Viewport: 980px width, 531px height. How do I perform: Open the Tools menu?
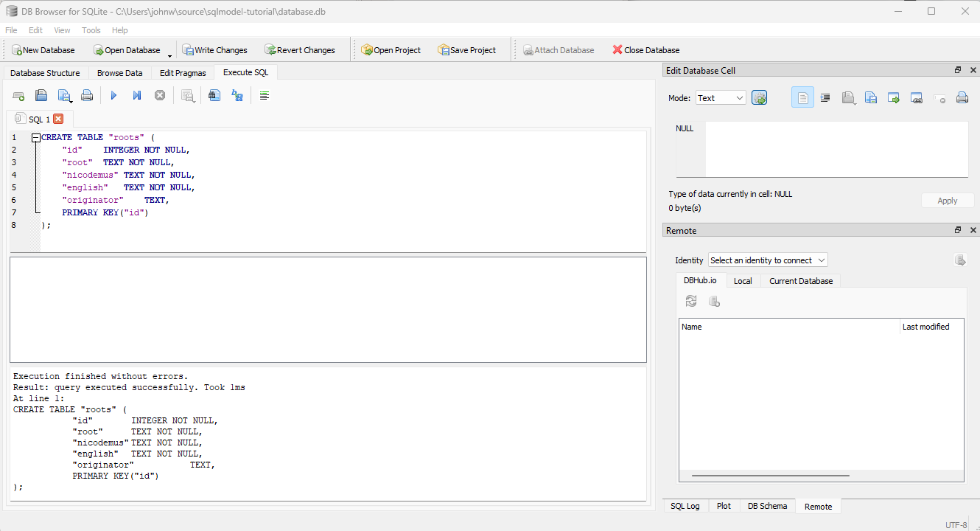click(x=91, y=30)
